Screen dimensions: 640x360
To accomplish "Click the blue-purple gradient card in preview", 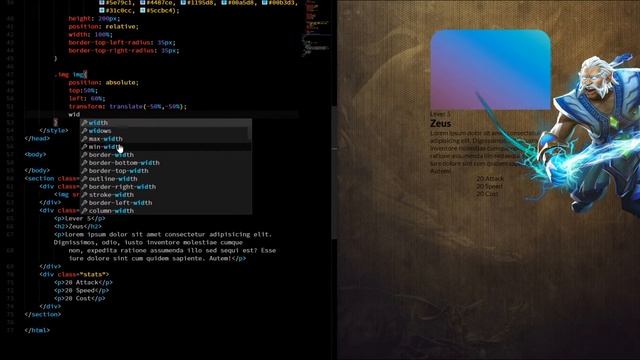I will [490, 69].
